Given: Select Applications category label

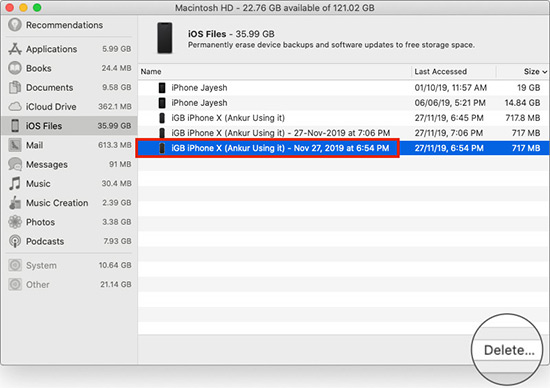Looking at the screenshot, I should click(x=52, y=49).
